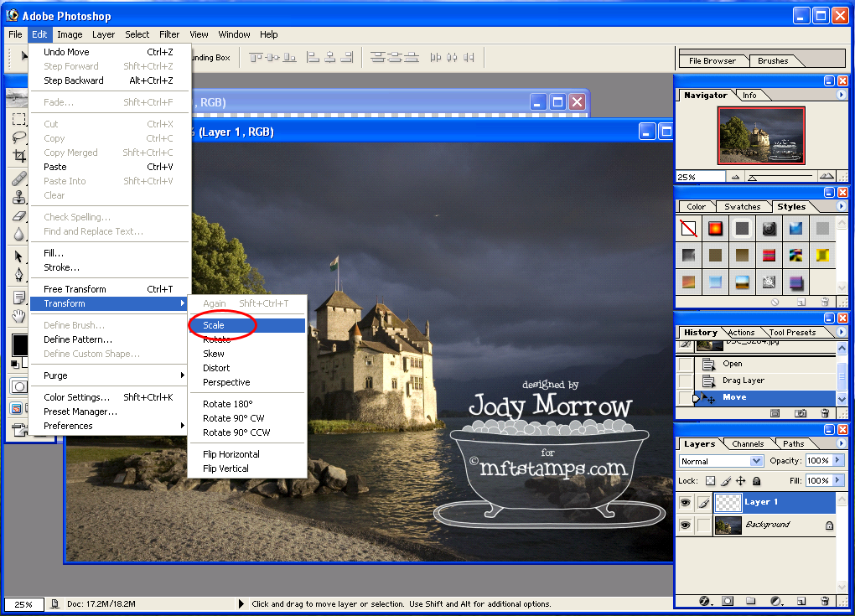This screenshot has height=616, width=855.
Task: Create new fill or adjustment layer
Action: (x=776, y=601)
